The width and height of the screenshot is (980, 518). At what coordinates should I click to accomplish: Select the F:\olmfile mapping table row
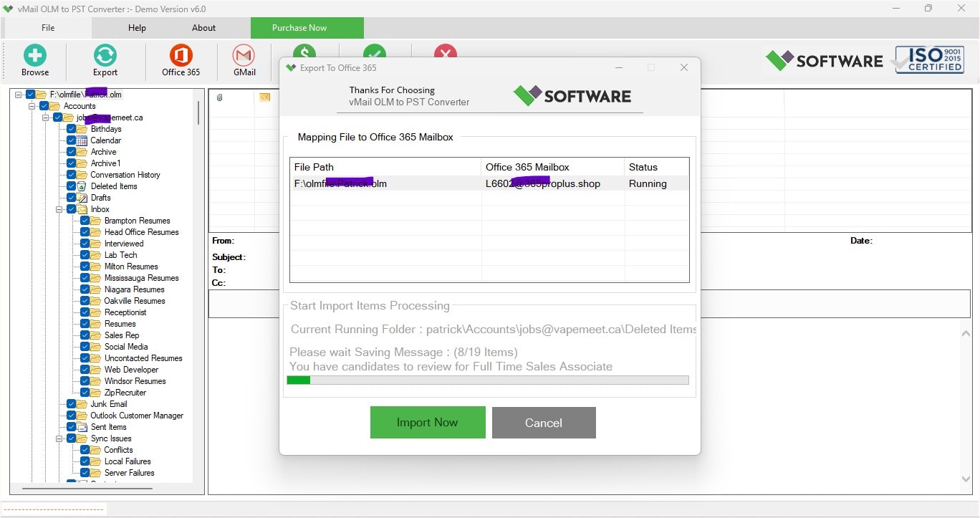point(489,183)
